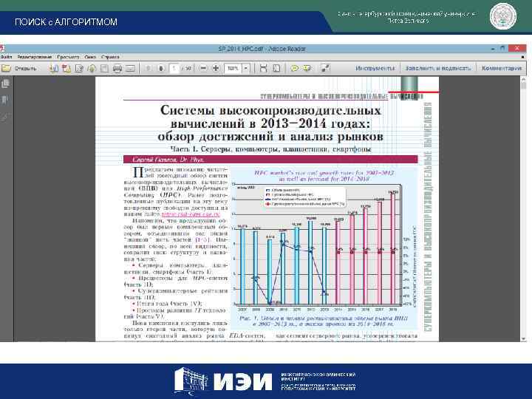Image resolution: width=532 pixels, height=399 pixels.
Task: Open the zoom percentage dropdown arrow
Action: coord(246,69)
